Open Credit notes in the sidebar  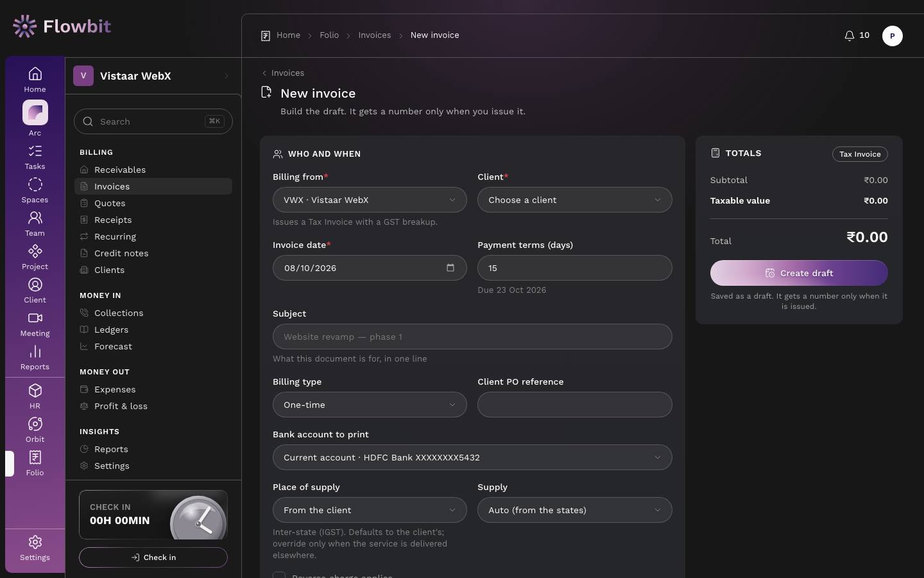pyautogui.click(x=153, y=253)
